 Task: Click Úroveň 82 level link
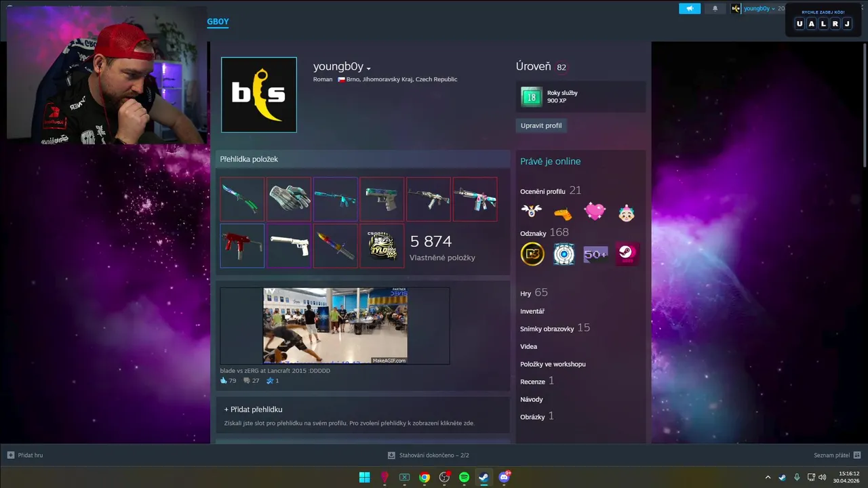541,66
